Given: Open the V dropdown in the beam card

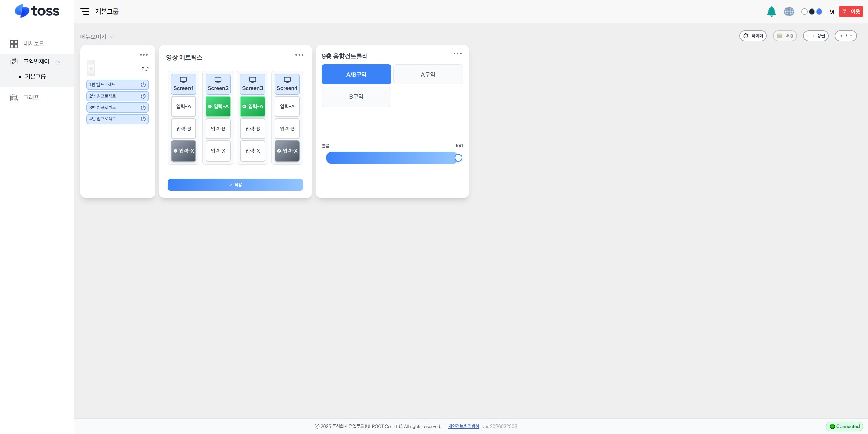Looking at the screenshot, I should coord(91,68).
